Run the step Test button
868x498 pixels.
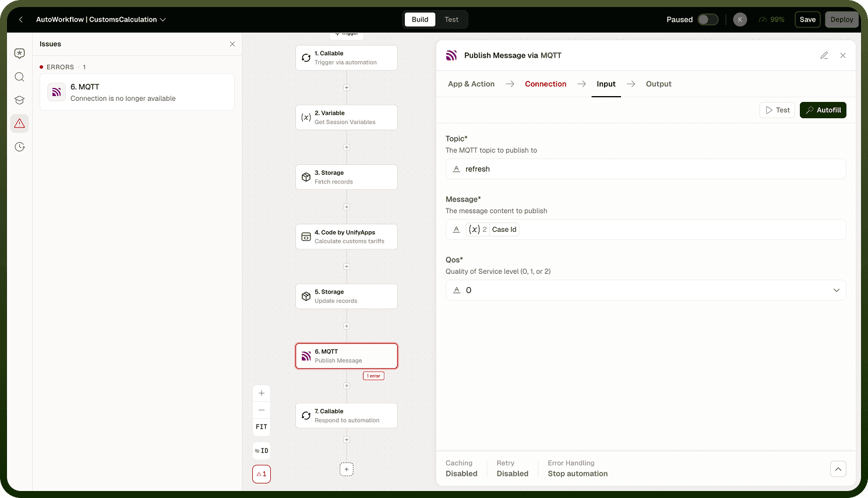point(777,110)
